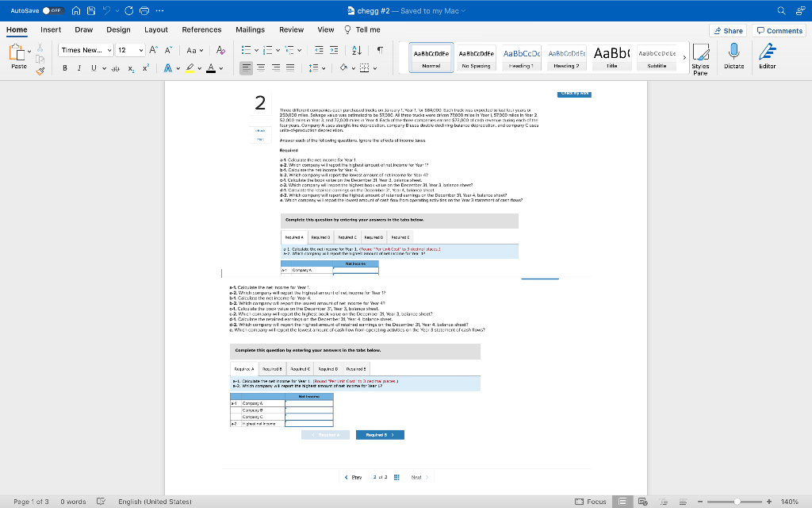This screenshot has height=508, width=812.
Task: Toggle strikethrough formatting
Action: pyautogui.click(x=116, y=68)
